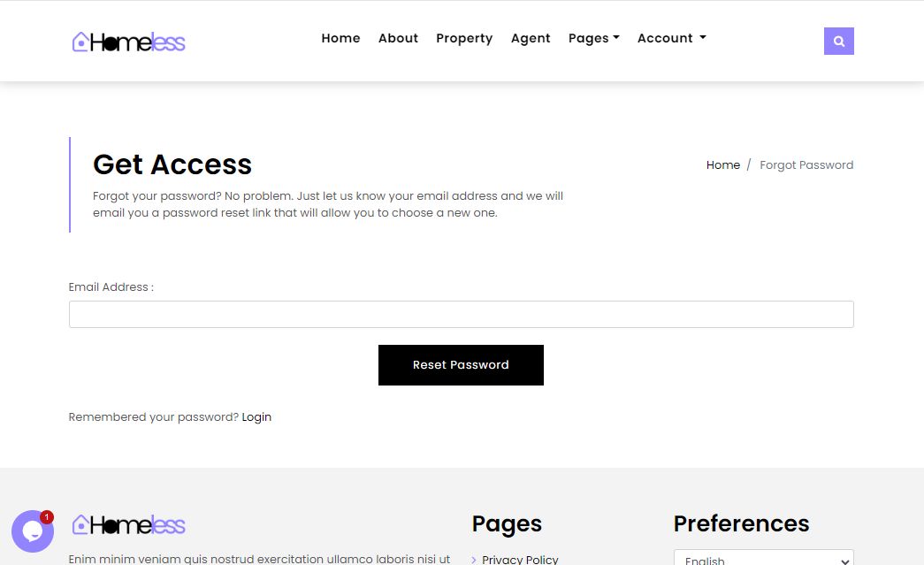Image resolution: width=924 pixels, height=565 pixels.
Task: Open the chat widget bubble
Action: pyautogui.click(x=32, y=531)
